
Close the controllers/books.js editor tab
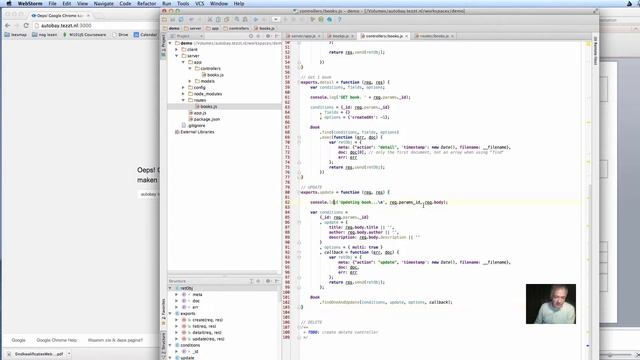tap(406, 36)
